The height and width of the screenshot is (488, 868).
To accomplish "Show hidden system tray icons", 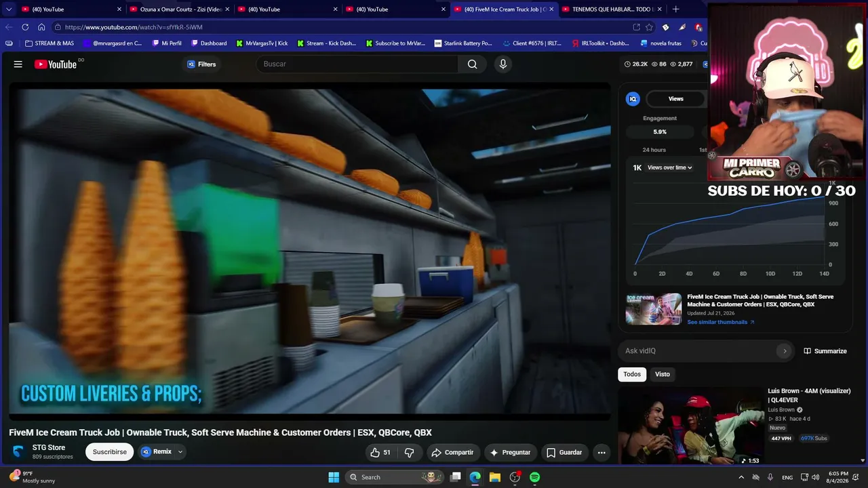I will 741,477.
